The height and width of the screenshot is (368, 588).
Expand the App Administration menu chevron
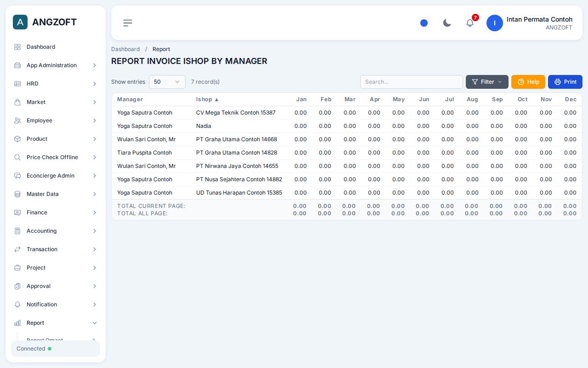point(95,65)
